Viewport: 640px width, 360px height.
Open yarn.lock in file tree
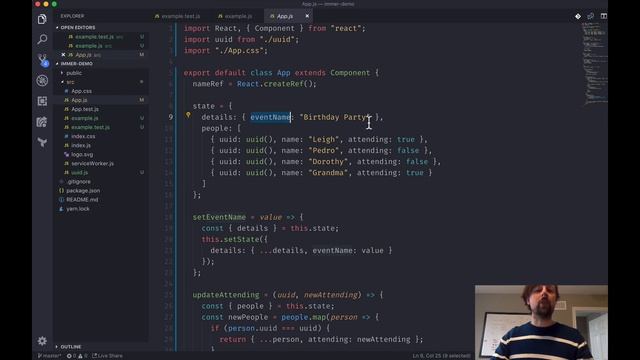pos(78,209)
